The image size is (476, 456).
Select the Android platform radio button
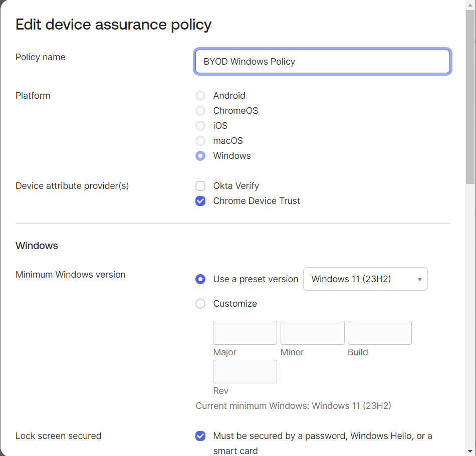coord(200,96)
